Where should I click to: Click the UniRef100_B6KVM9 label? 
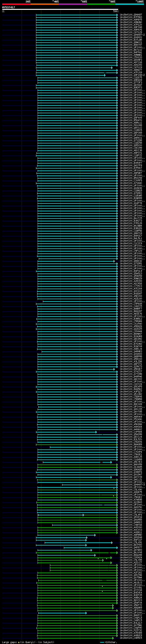(x=131, y=464)
